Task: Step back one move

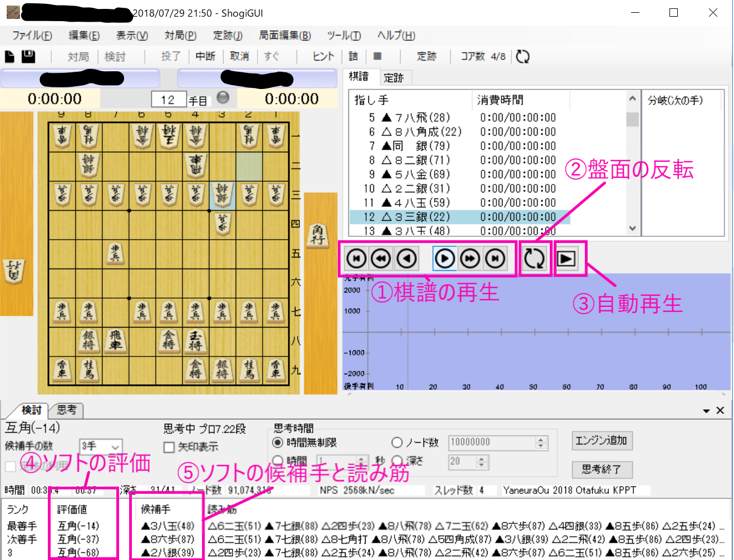Action: [407, 259]
